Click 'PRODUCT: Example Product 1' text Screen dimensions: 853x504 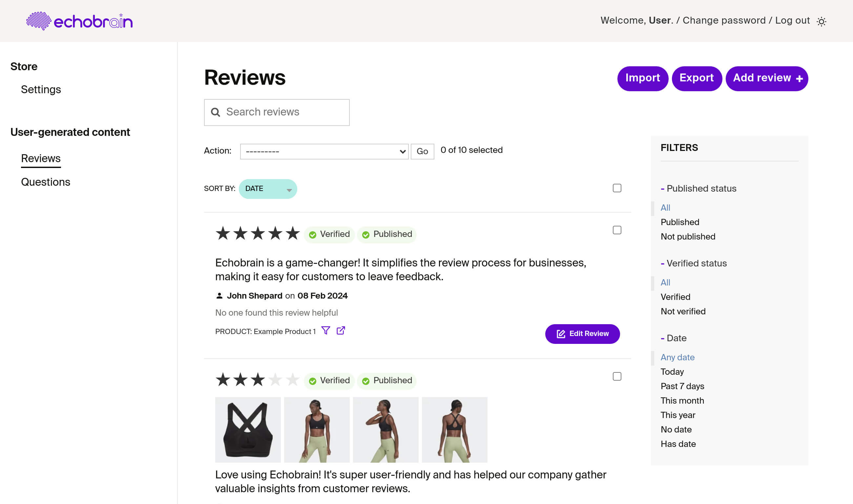pos(265,331)
